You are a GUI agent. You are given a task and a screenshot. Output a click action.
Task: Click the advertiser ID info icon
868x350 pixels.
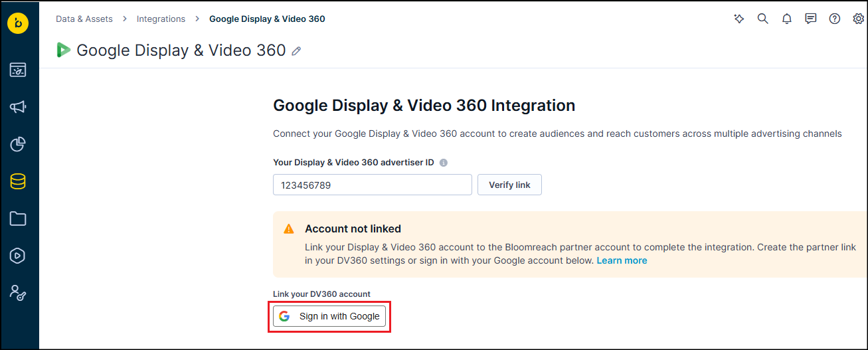point(444,163)
